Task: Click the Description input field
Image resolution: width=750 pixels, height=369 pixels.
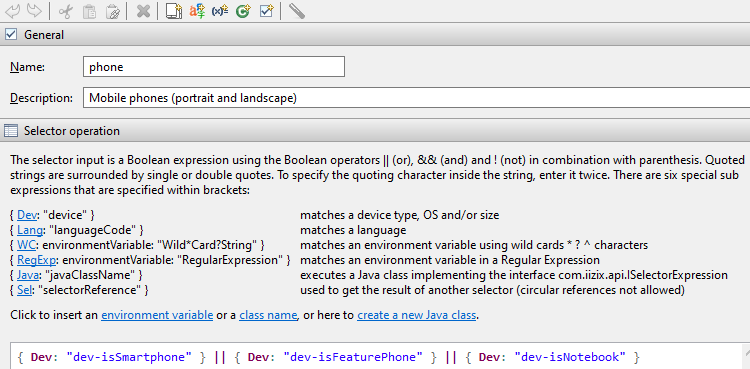Action: tap(416, 98)
